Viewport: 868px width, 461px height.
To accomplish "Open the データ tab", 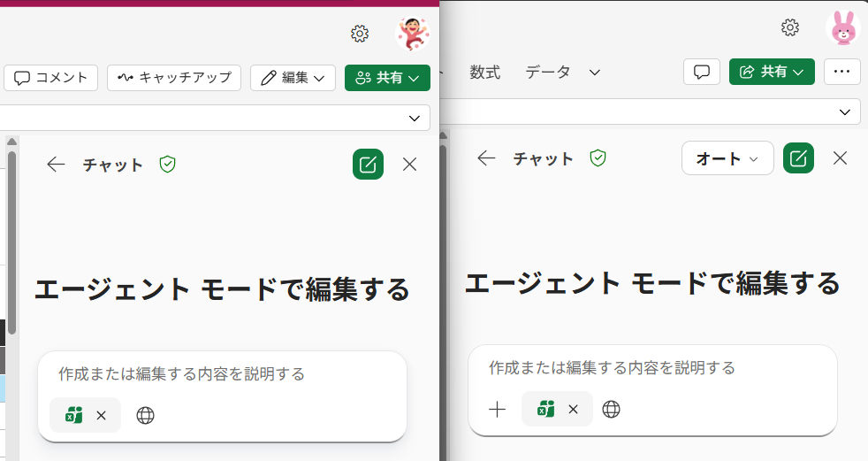I will (548, 72).
